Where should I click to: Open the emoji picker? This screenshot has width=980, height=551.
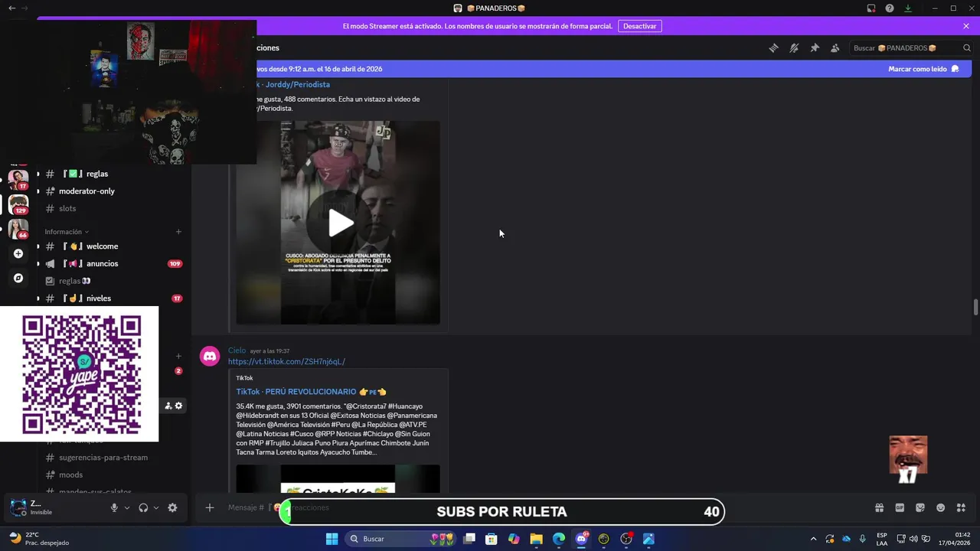(x=941, y=507)
